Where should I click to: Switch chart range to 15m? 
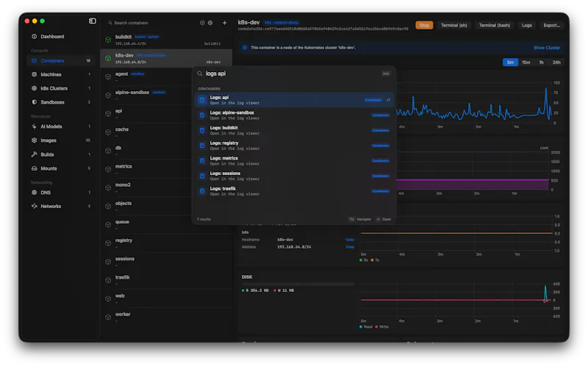coord(526,63)
